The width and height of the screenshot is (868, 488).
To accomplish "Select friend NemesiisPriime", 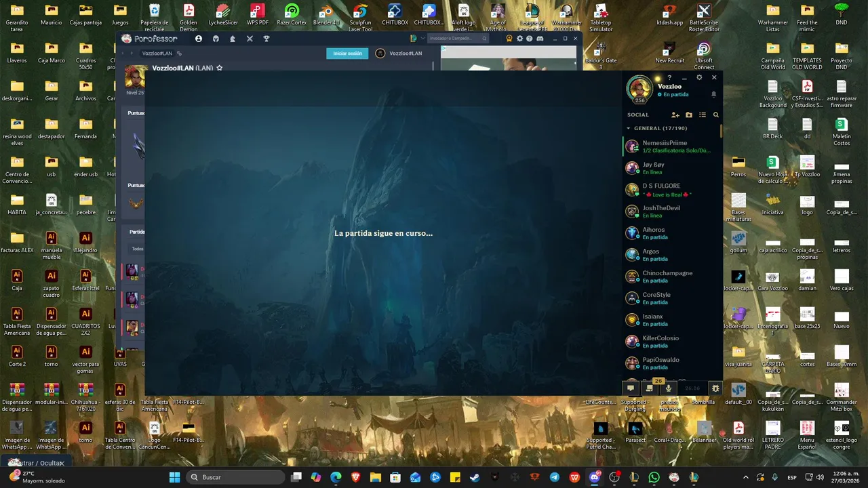I will tap(671, 146).
